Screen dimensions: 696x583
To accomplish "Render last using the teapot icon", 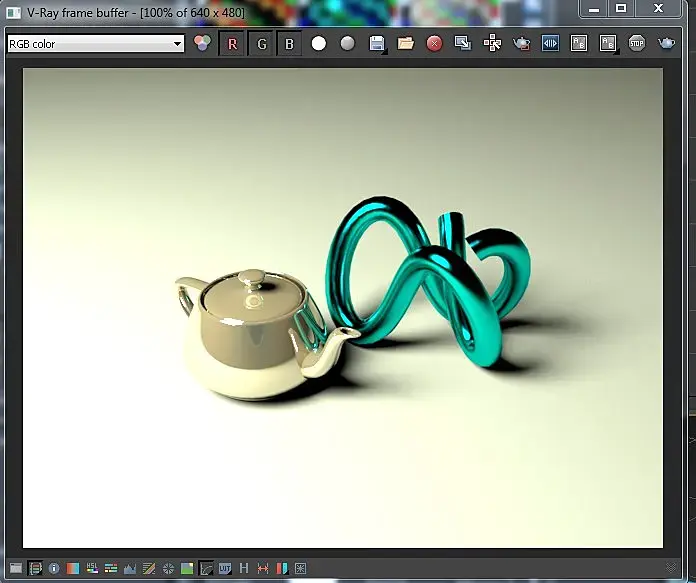I will 666,44.
